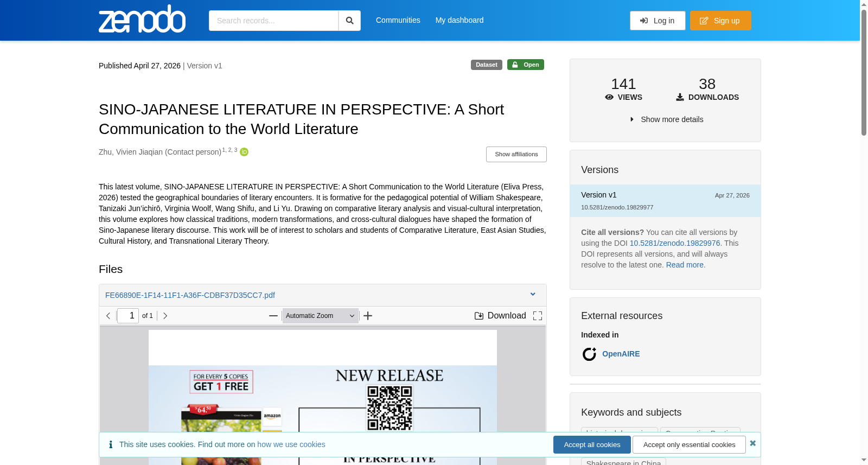Screen dimensions: 868x465
Task: Click the Read more link
Action: [685, 265]
